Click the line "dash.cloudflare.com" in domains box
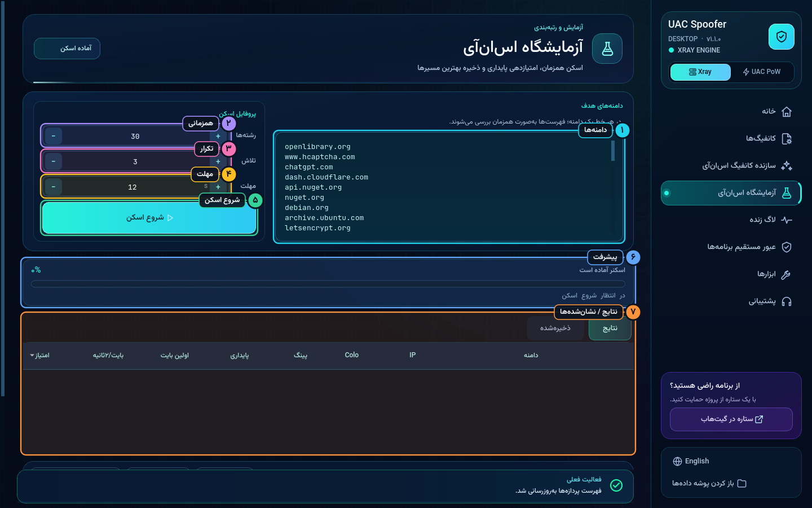This screenshot has width=812, height=508. [326, 177]
